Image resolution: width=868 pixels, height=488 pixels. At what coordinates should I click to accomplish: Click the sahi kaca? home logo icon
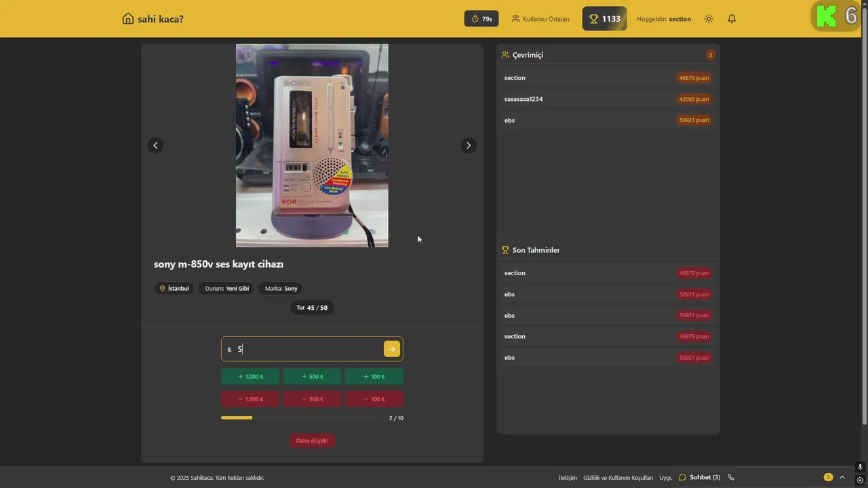(x=127, y=18)
